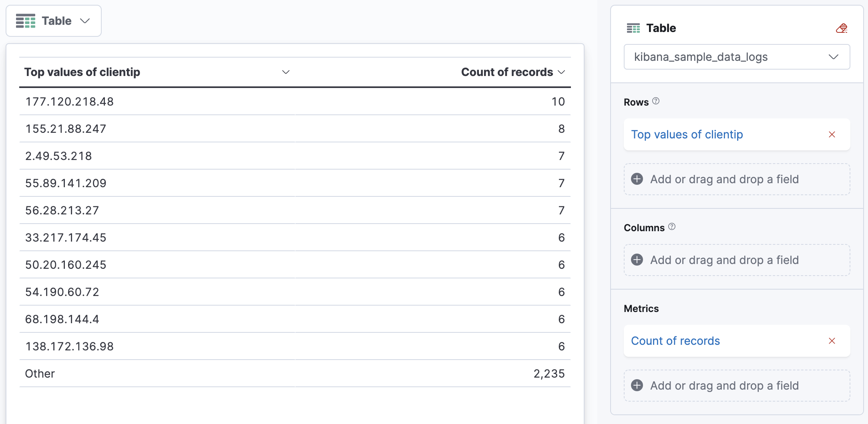Image resolution: width=868 pixels, height=424 pixels.
Task: Click the plus icon under Columns
Action: (637, 260)
